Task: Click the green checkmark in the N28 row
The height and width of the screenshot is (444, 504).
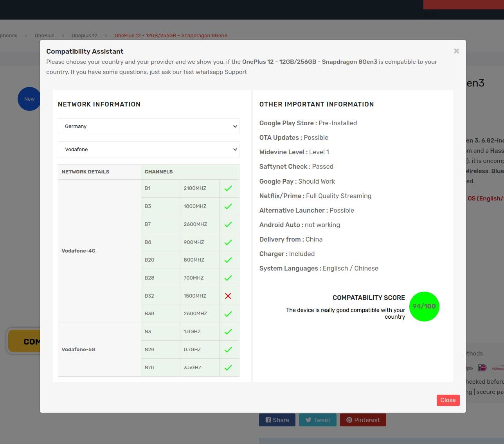Action: tap(228, 350)
